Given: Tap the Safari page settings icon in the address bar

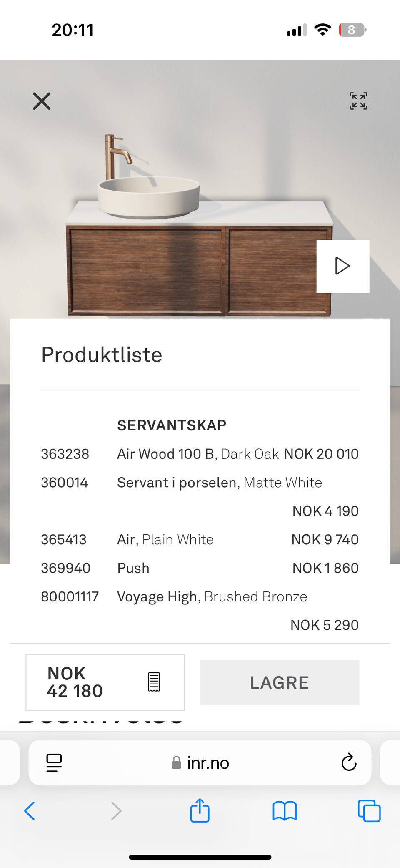Looking at the screenshot, I should (x=54, y=763).
